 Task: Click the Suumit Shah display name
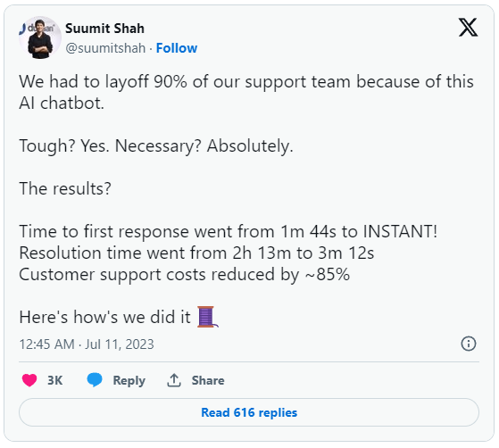pos(104,29)
